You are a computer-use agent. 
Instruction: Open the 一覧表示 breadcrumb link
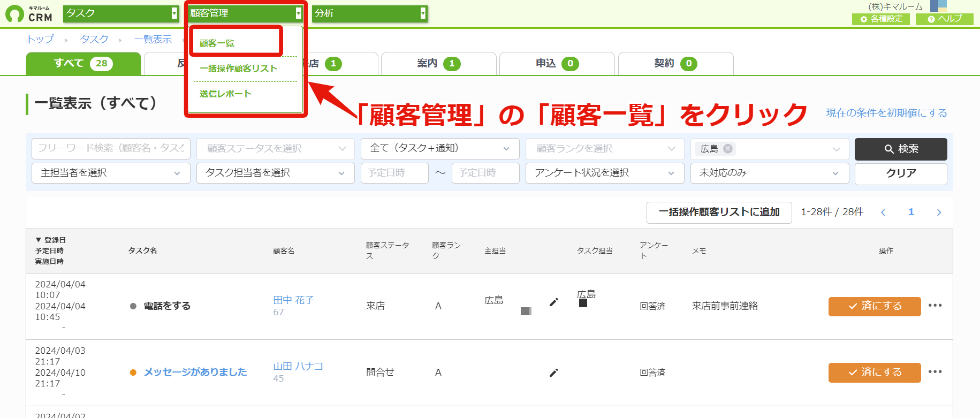click(x=153, y=39)
